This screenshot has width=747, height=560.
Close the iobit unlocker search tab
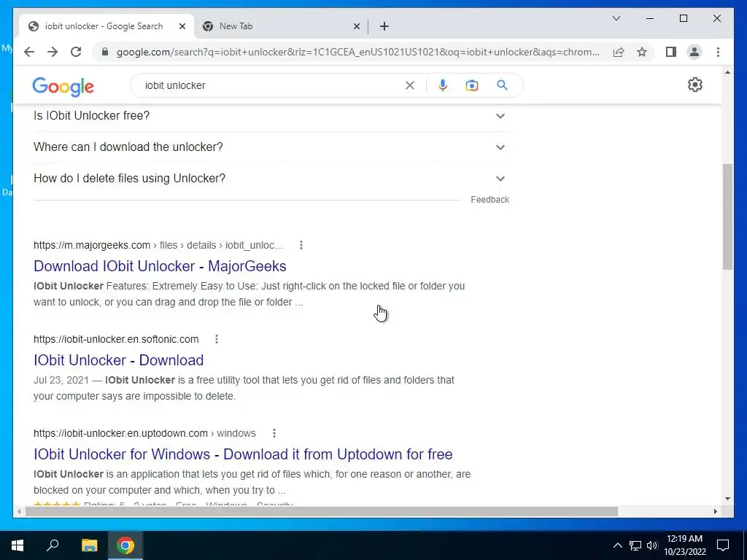click(182, 26)
